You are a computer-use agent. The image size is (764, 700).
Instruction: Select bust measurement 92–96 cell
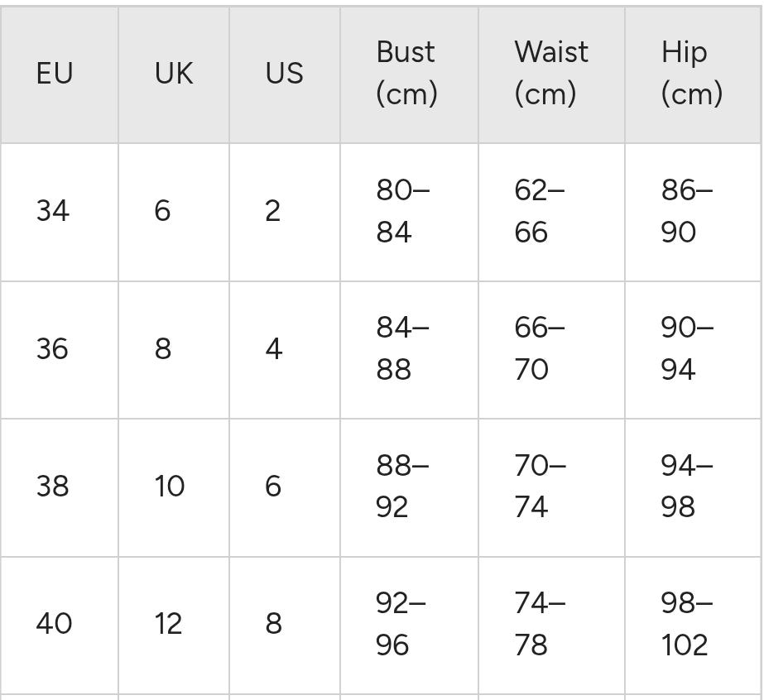401,623
